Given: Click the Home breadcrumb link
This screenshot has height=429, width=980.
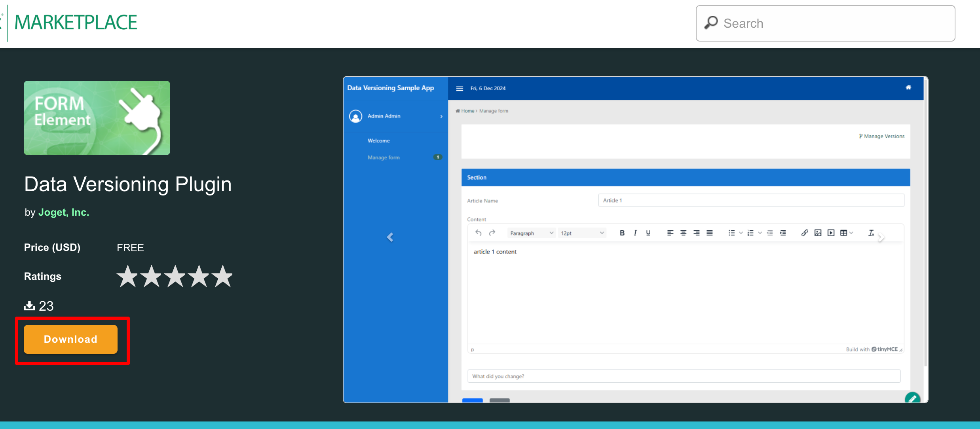Looking at the screenshot, I should 467,111.
